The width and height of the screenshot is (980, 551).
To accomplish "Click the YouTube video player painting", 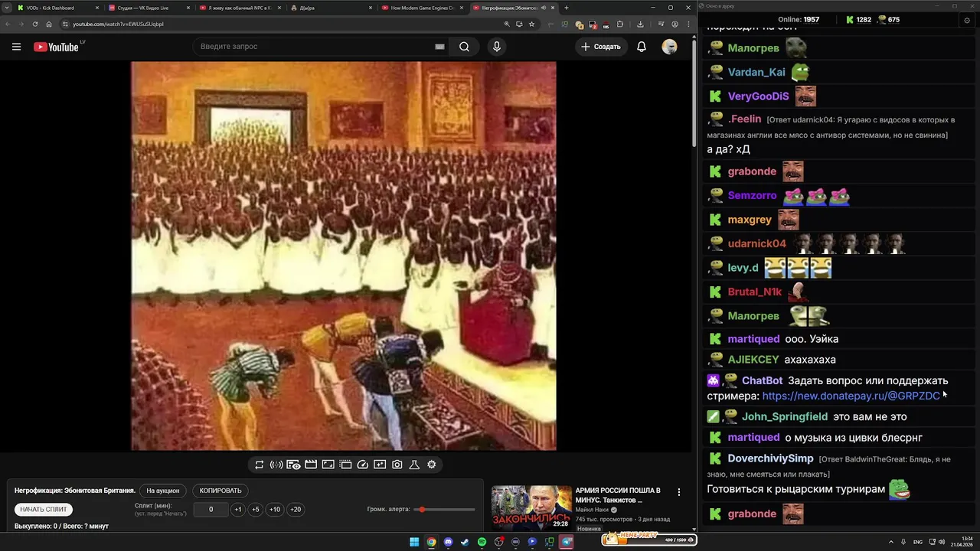I will tap(344, 256).
